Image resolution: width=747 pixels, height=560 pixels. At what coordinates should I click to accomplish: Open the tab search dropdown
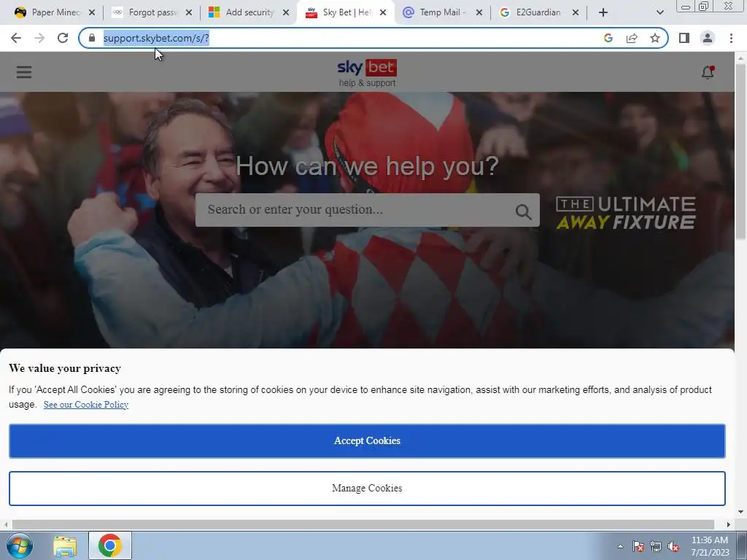point(659,12)
